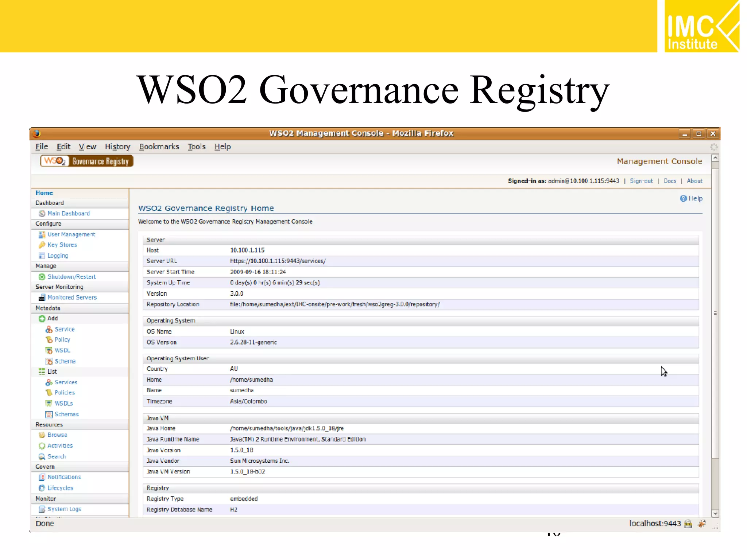Viewport: 747px width, 560px height.
Task: Click the Add Policy icon
Action: coord(49,340)
